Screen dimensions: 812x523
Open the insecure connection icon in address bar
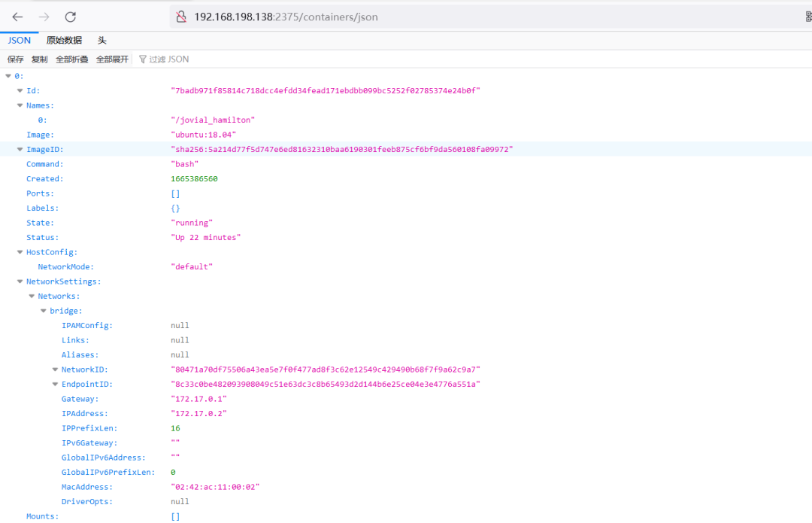181,17
